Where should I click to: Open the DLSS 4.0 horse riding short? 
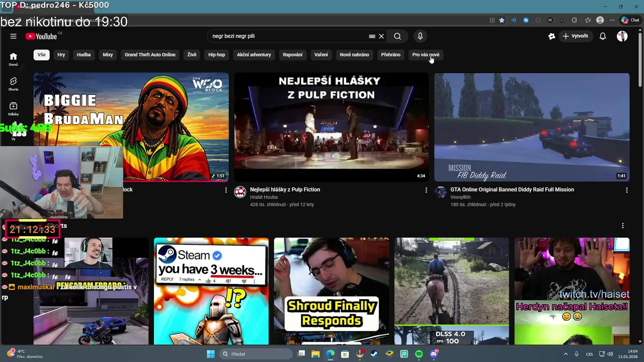pyautogui.click(x=452, y=291)
